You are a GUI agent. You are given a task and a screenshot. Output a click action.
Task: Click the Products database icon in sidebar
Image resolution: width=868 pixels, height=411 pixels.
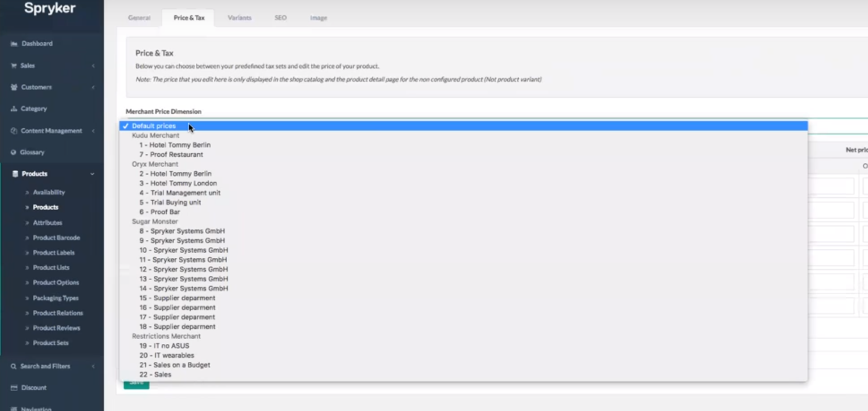pos(15,174)
